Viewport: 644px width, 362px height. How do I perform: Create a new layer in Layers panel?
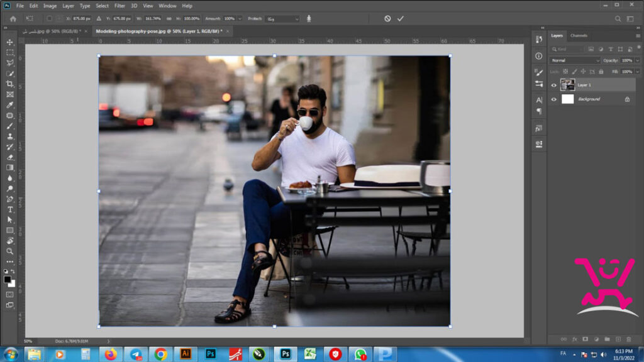[x=618, y=339]
